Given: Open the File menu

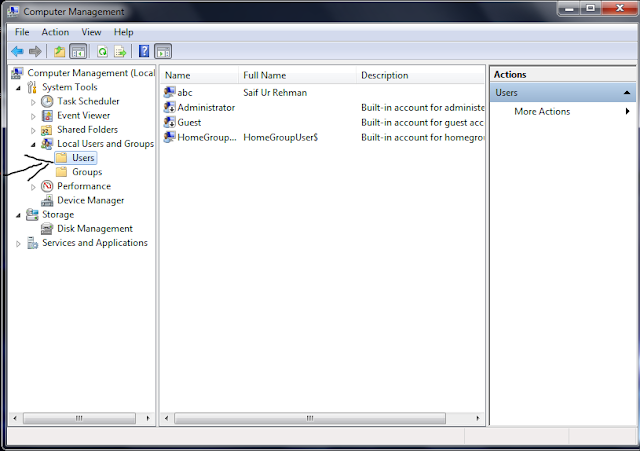Looking at the screenshot, I should click(22, 32).
